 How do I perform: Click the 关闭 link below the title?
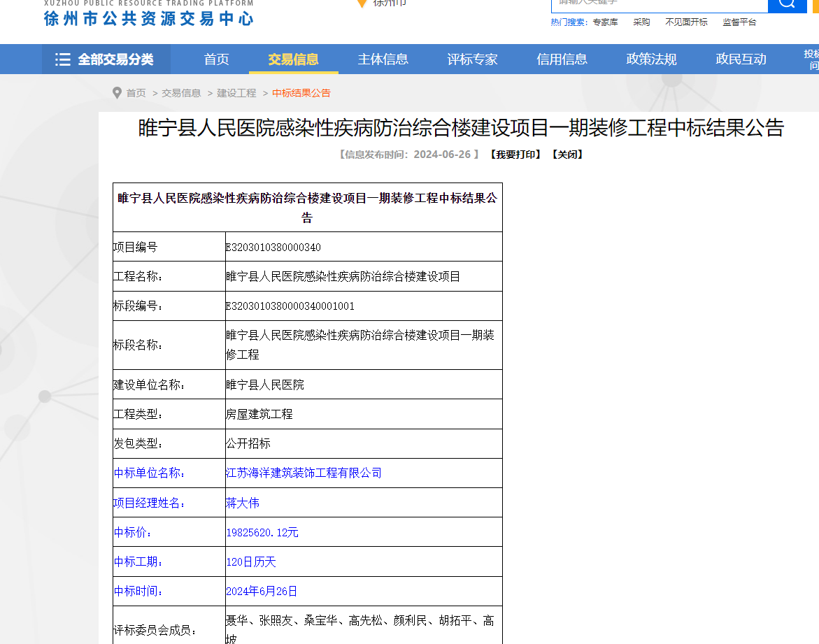coord(567,155)
